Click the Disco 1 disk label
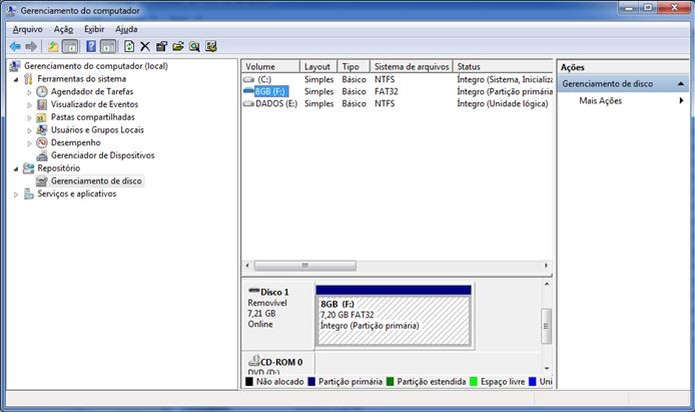 coord(274,292)
